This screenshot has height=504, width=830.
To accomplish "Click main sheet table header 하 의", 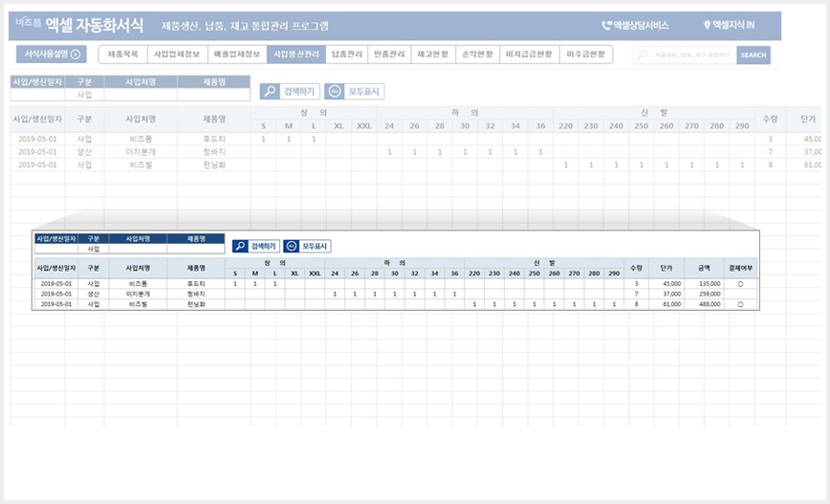I will 465,113.
